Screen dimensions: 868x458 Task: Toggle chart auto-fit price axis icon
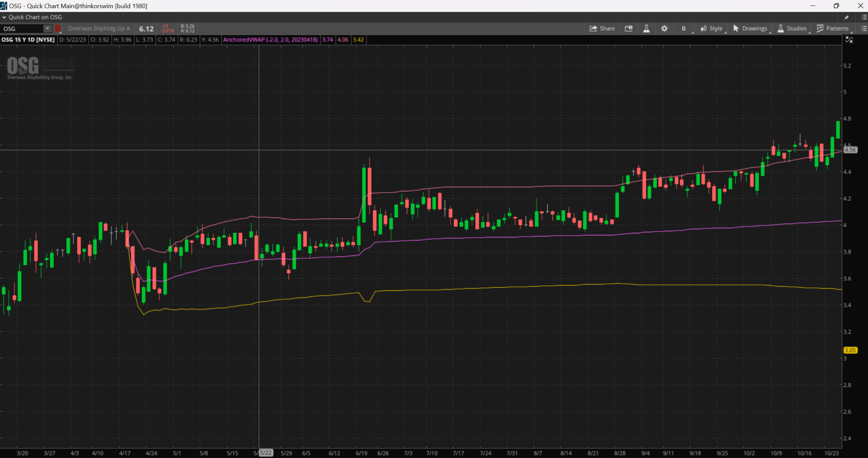coord(849,40)
